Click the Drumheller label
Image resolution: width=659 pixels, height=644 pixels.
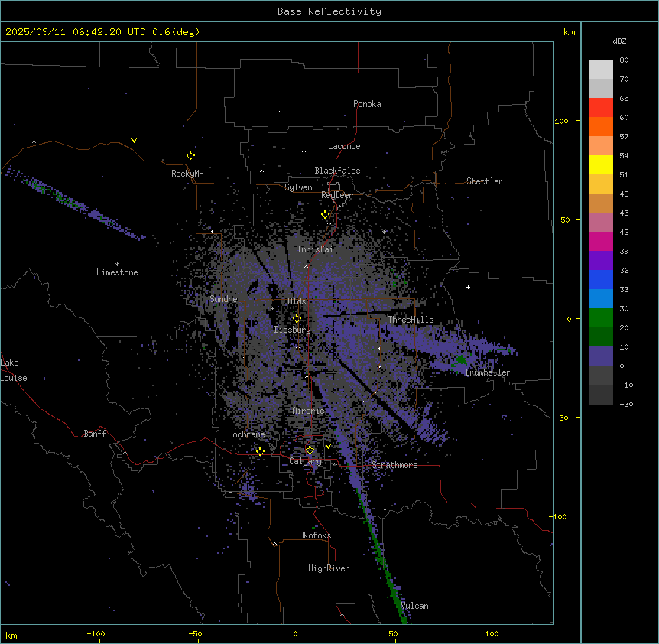488,372
